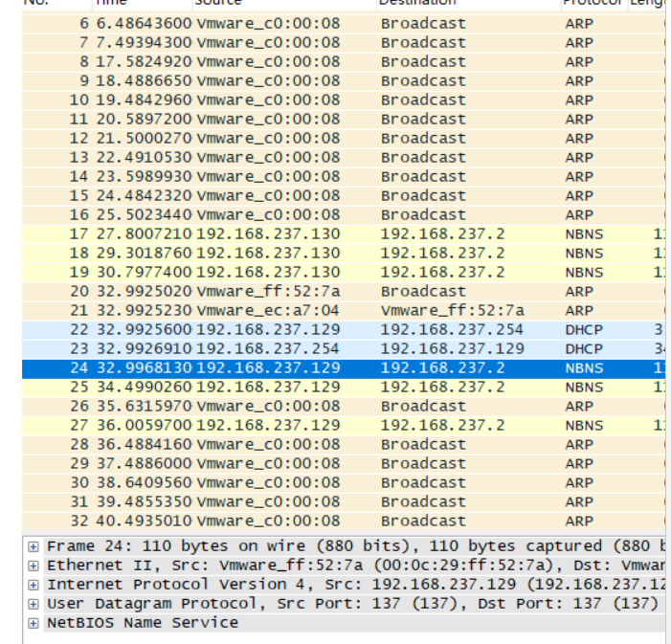The height and width of the screenshot is (644, 671).
Task: Select packet 12 at time 21.5000270
Action: (344, 138)
